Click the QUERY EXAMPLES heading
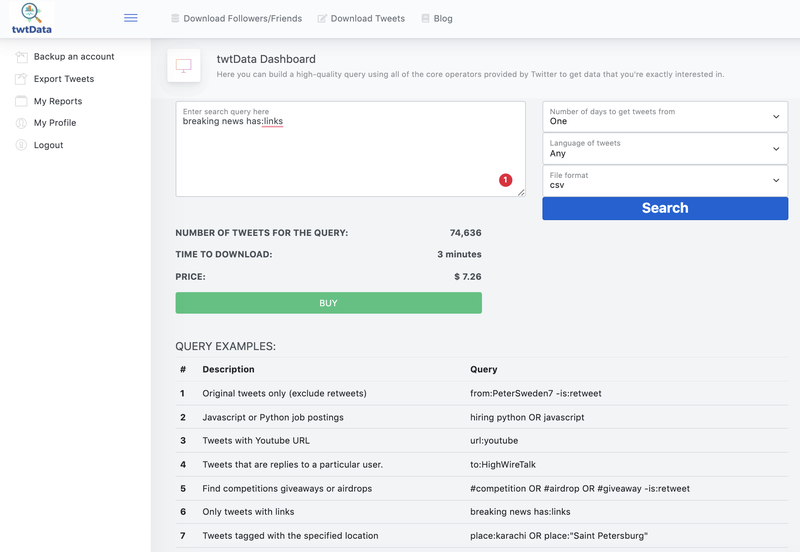The width and height of the screenshot is (800, 552). (226, 346)
